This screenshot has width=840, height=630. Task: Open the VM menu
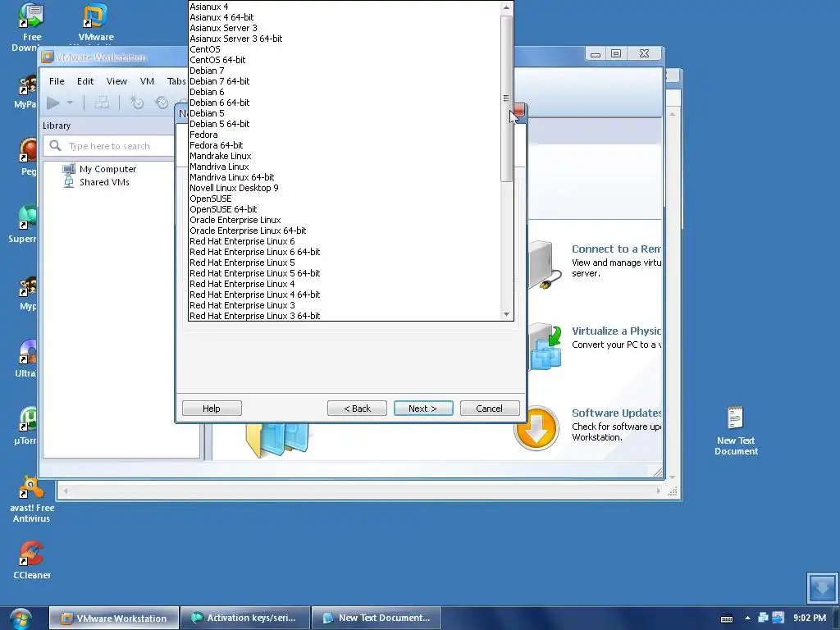[148, 81]
